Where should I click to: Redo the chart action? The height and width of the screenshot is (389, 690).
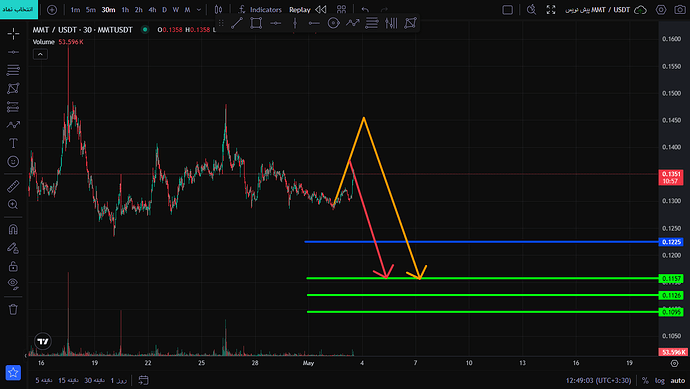click(384, 10)
